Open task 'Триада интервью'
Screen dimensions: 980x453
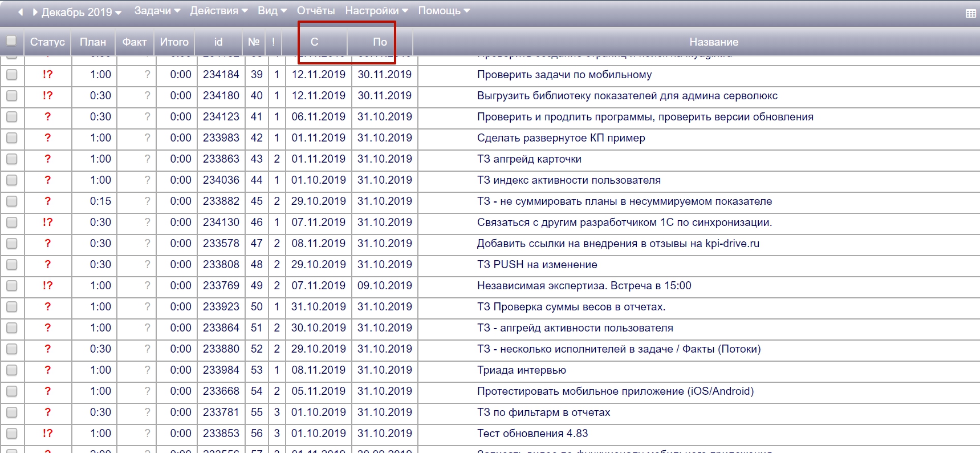[x=521, y=370]
